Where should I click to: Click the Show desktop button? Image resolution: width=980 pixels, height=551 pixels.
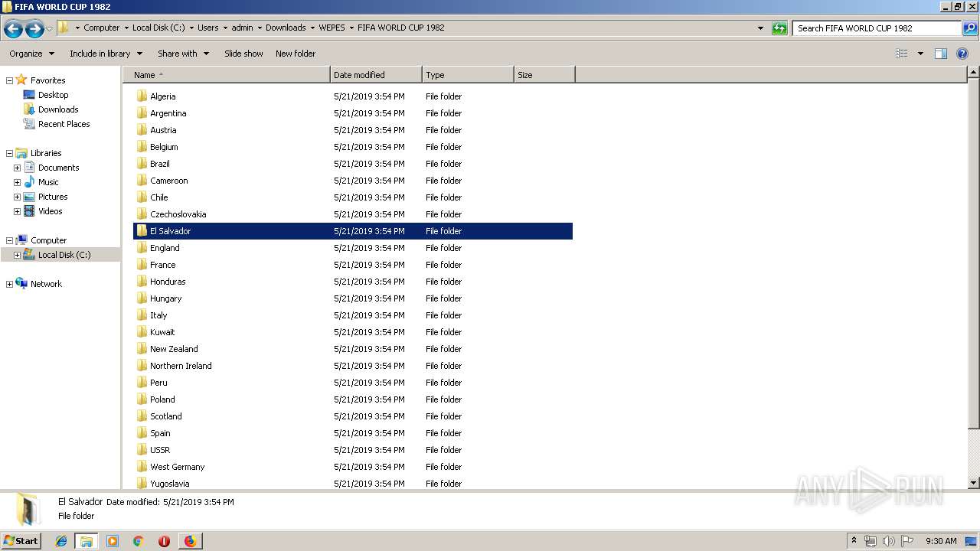(x=972, y=541)
